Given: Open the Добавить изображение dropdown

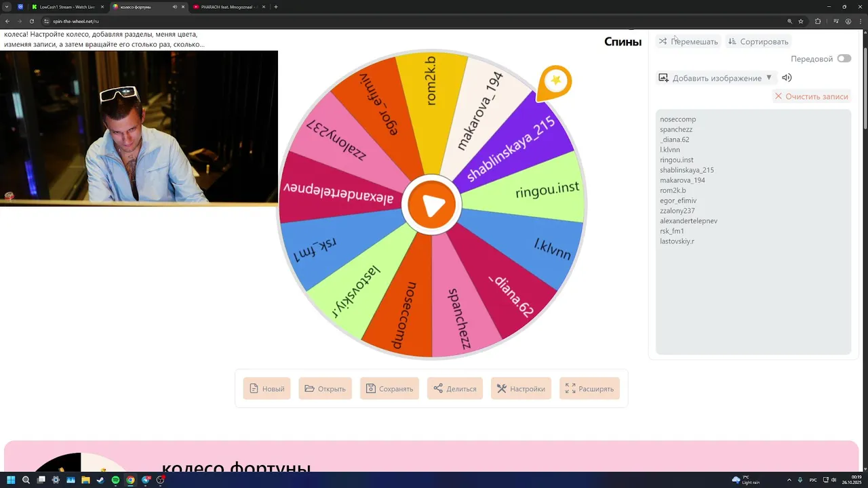Looking at the screenshot, I should [715, 78].
